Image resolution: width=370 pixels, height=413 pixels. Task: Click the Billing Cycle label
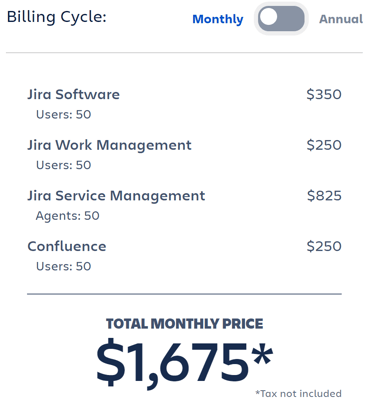[x=56, y=17]
